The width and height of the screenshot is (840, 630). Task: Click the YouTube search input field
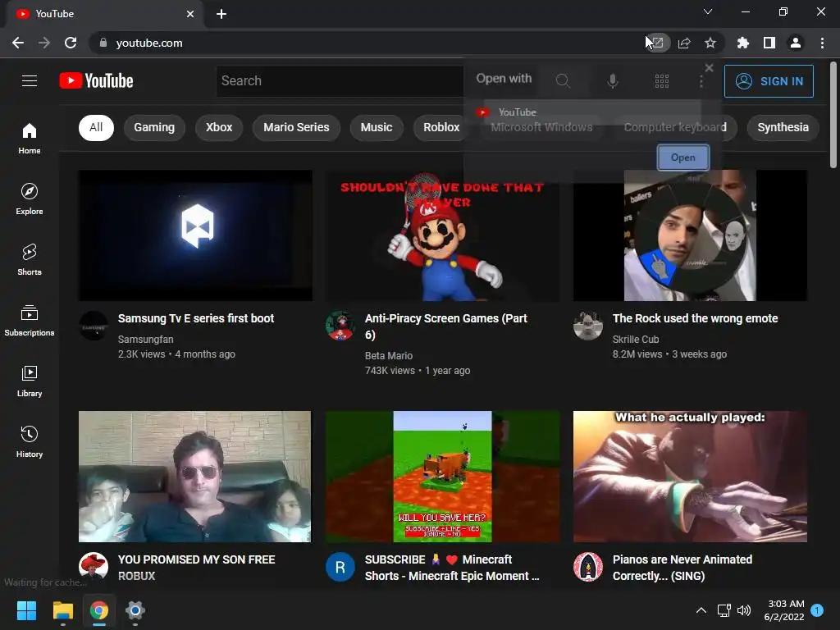(x=340, y=81)
